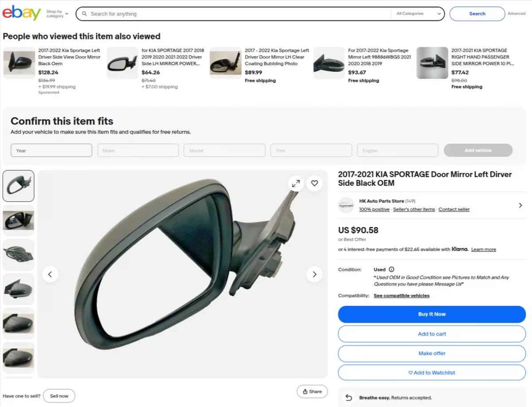Click the Buy It Now button

(432, 314)
